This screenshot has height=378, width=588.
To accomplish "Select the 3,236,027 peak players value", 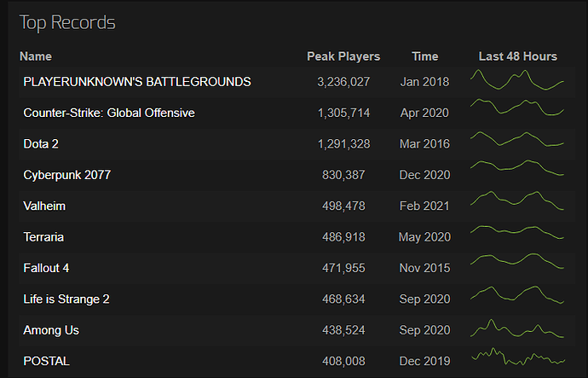I will point(343,82).
